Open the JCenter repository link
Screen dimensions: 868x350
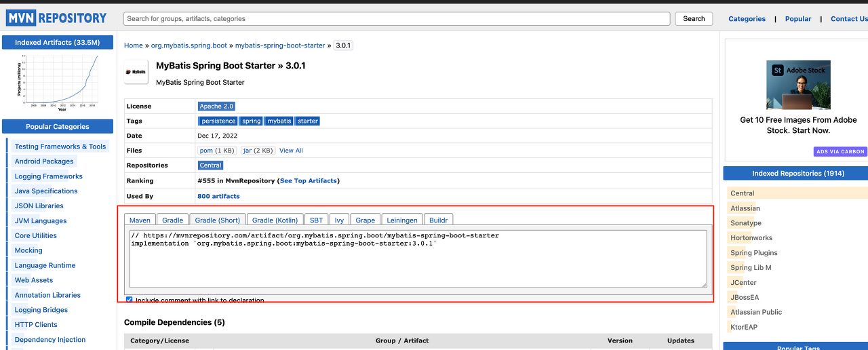tap(743, 283)
